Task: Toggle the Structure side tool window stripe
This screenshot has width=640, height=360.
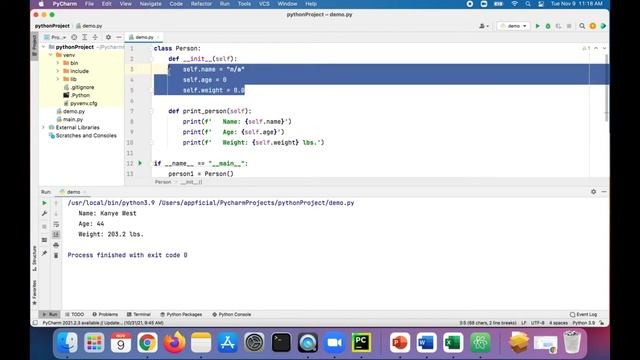Action: click(x=34, y=259)
